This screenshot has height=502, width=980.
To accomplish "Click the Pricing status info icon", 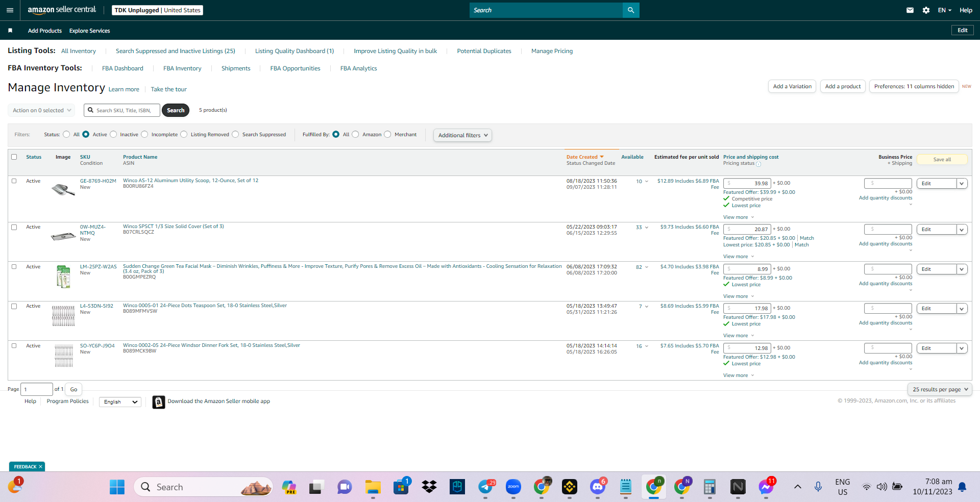I will 758,164.
